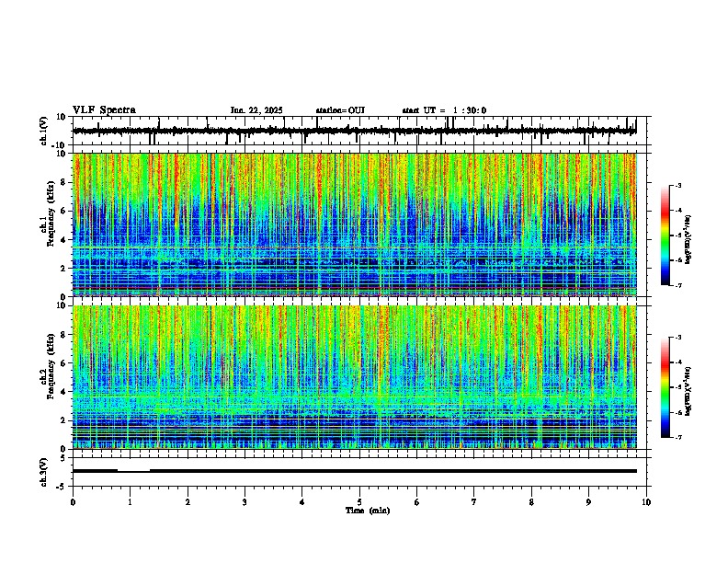Click the '2' minute time tick label

188,502
